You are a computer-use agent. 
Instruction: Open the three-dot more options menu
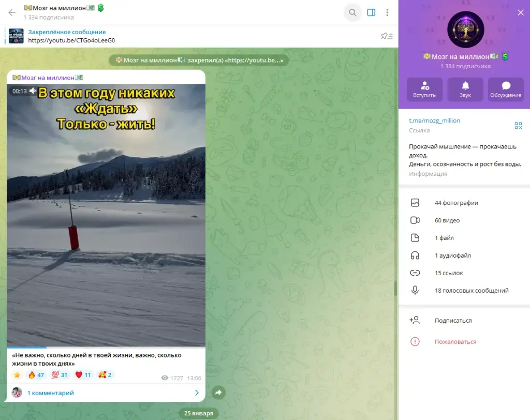point(387,12)
